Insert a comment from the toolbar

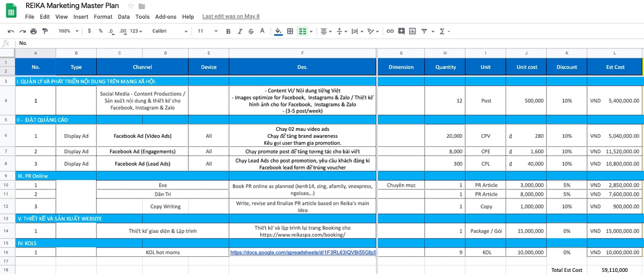[401, 31]
